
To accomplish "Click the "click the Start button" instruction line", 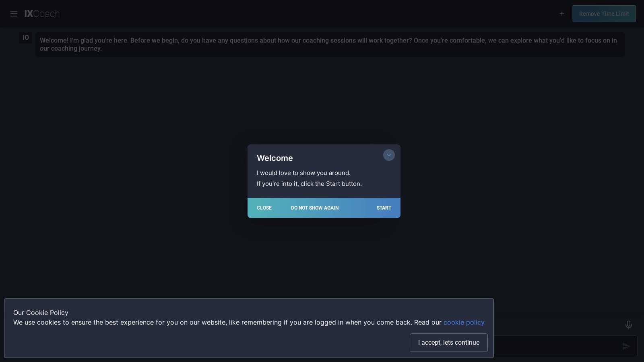I will [309, 184].
